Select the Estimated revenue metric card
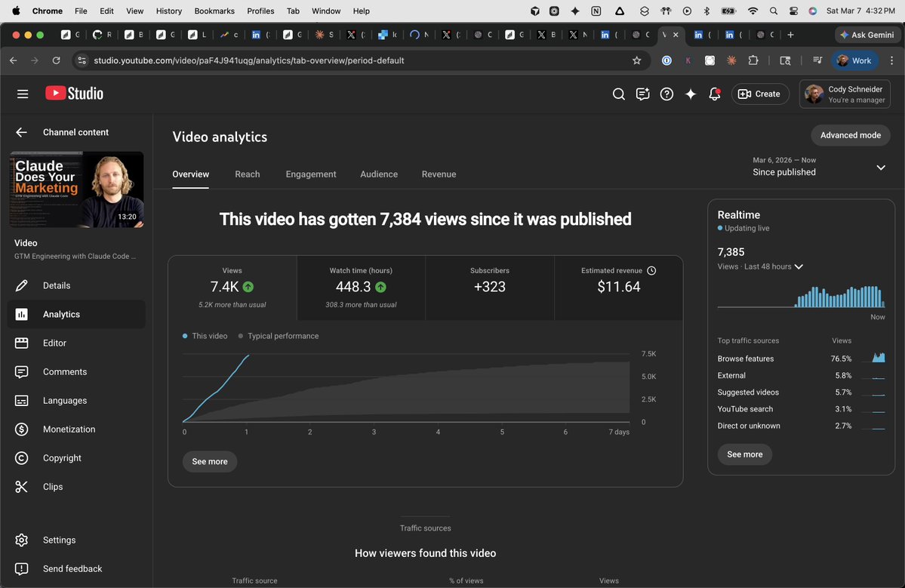This screenshot has width=905, height=588. (619, 288)
